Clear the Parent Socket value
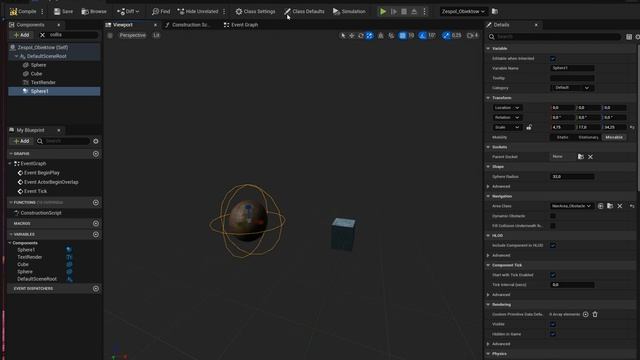The height and width of the screenshot is (360, 640). (x=590, y=157)
